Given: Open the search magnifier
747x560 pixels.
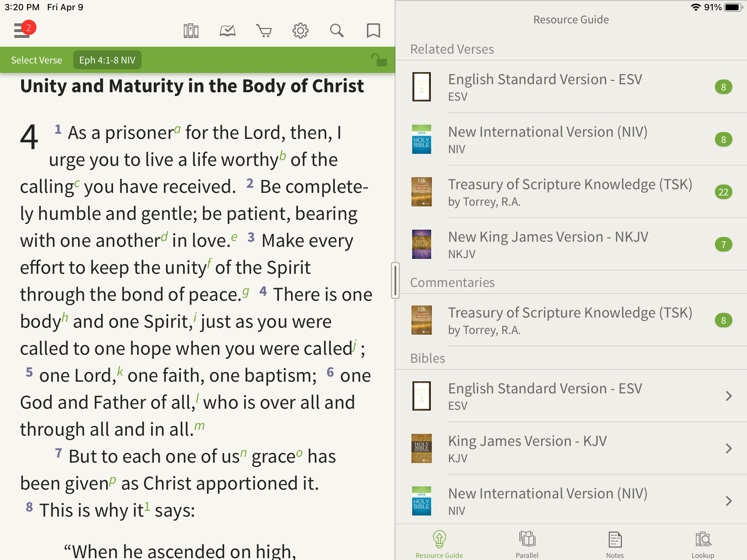Looking at the screenshot, I should [337, 31].
